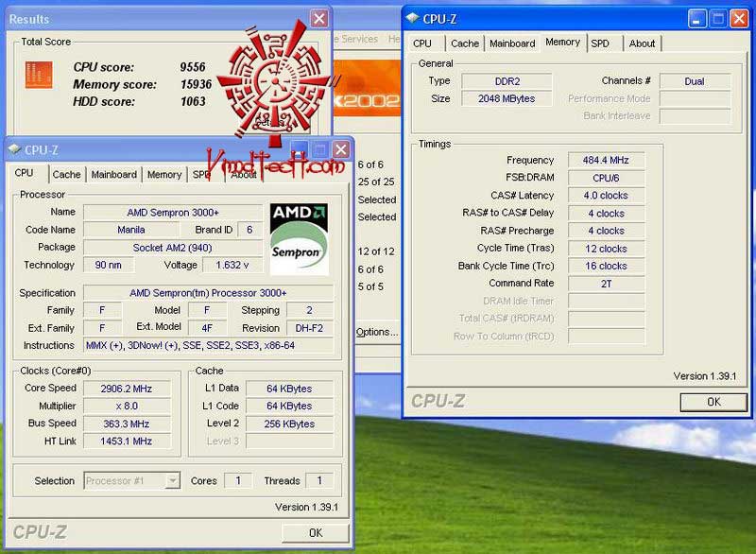Open Cache tab in left CPU-Z window
This screenshot has width=756, height=554.
coord(66,175)
